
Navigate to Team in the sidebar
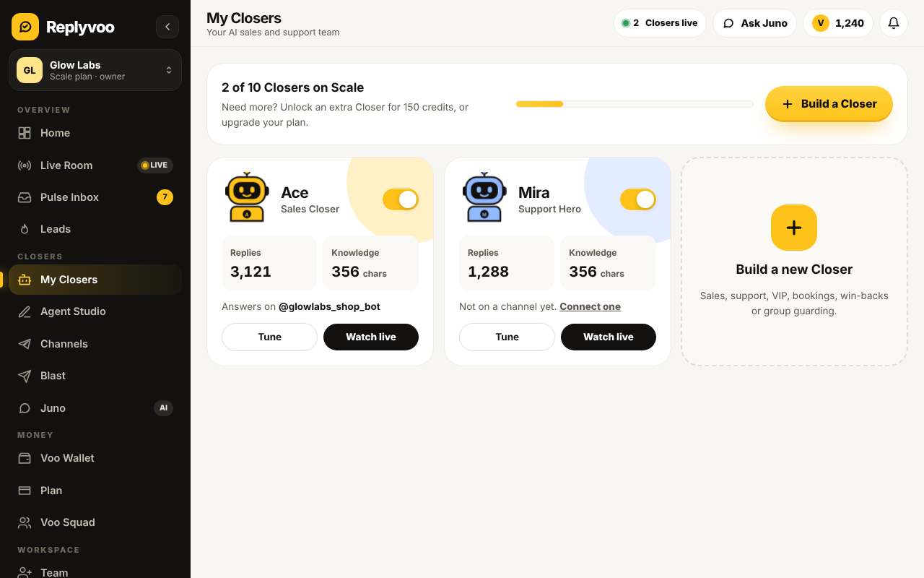(95, 572)
